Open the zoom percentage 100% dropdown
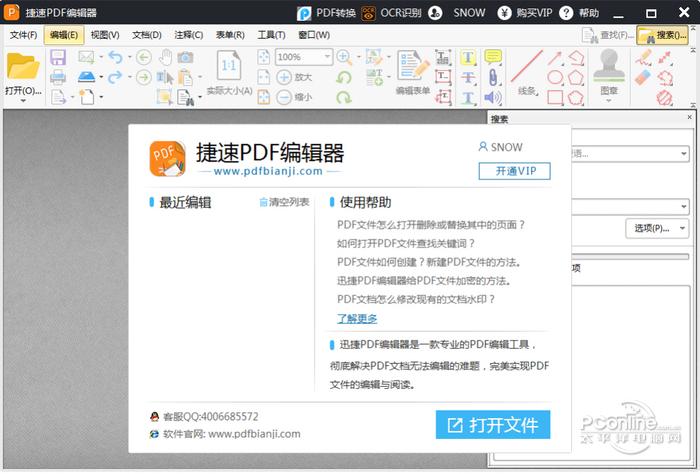The image size is (700, 474). pyautogui.click(x=327, y=57)
